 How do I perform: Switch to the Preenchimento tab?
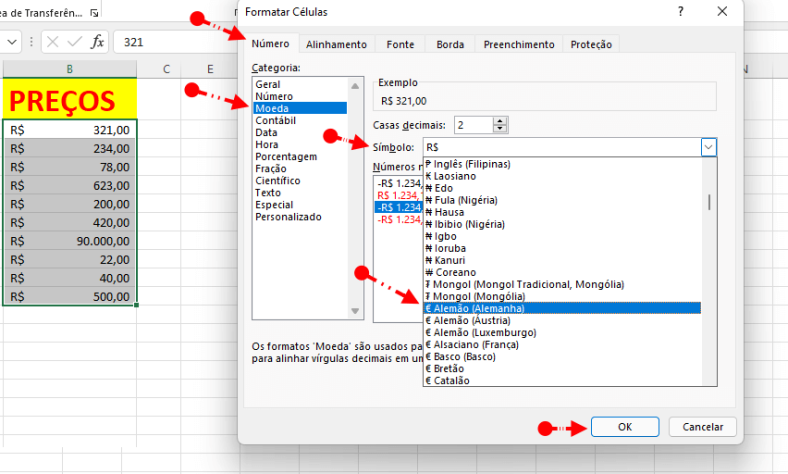pos(519,45)
